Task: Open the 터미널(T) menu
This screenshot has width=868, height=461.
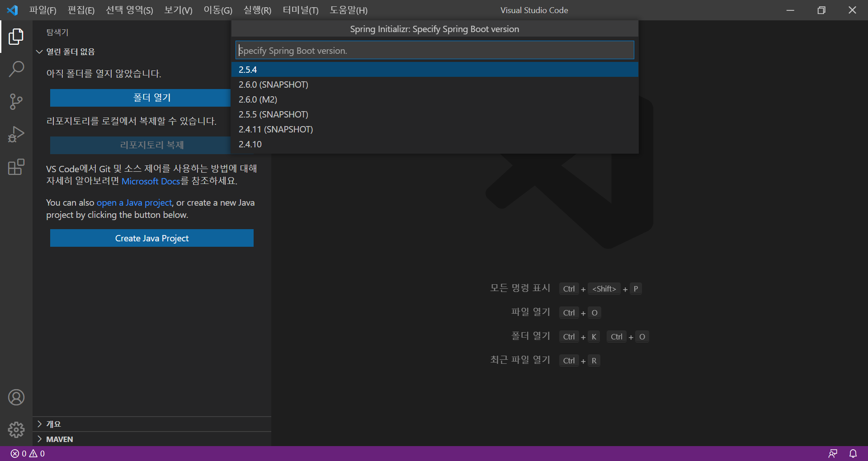Action: [301, 10]
